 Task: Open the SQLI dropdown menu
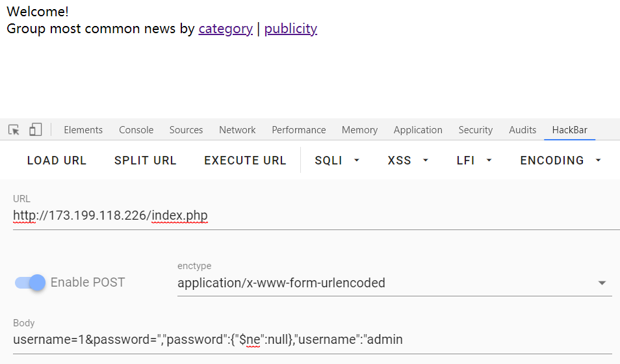pyautogui.click(x=337, y=161)
